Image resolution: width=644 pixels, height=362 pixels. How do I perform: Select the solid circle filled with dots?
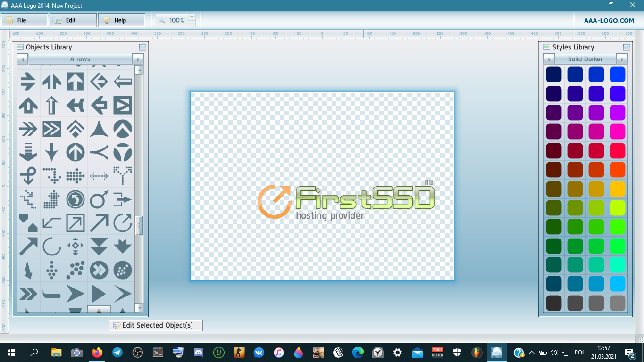tap(123, 270)
